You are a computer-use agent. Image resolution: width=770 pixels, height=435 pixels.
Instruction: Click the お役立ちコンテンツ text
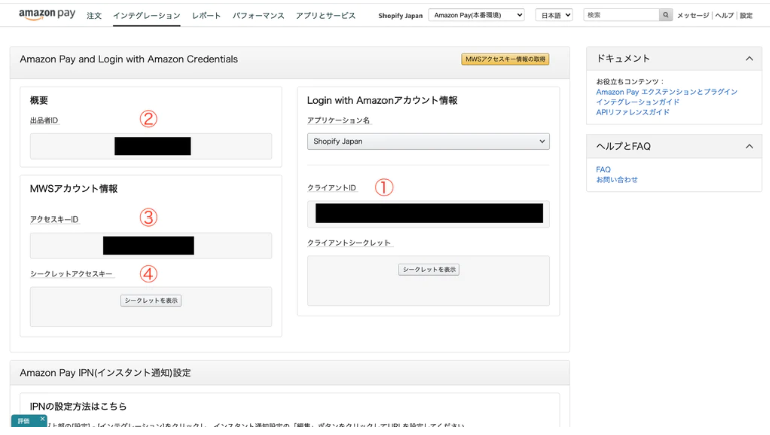[630, 82]
